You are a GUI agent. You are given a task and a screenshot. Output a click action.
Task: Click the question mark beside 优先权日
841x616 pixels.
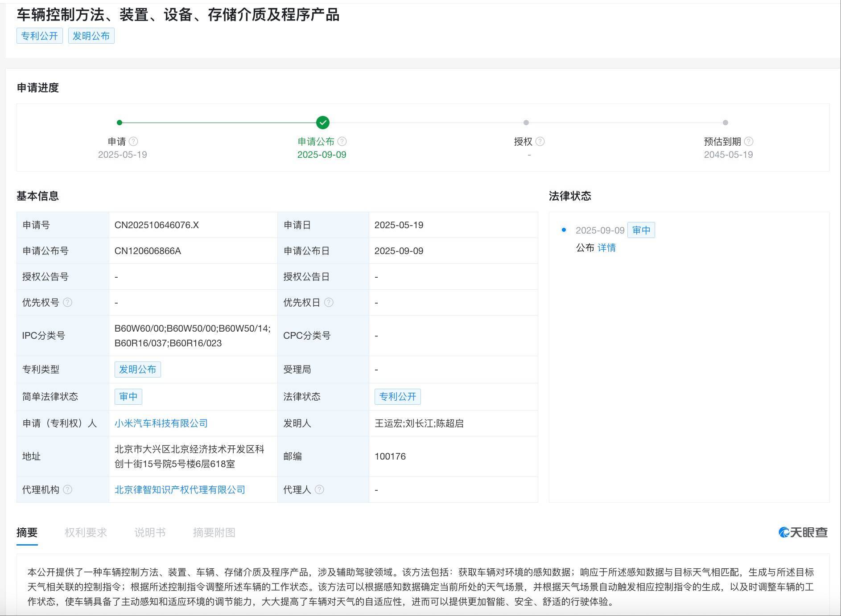tap(330, 303)
